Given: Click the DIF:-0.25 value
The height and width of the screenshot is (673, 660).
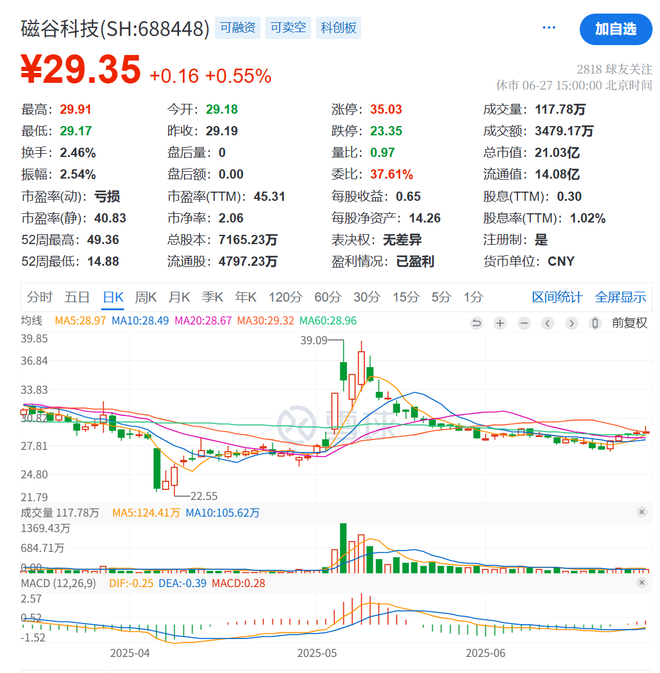Looking at the screenshot, I should (131, 583).
